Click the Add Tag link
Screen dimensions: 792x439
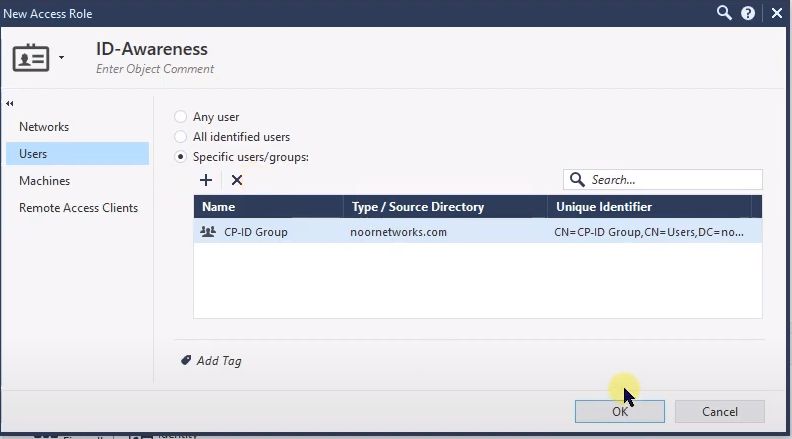pos(219,361)
